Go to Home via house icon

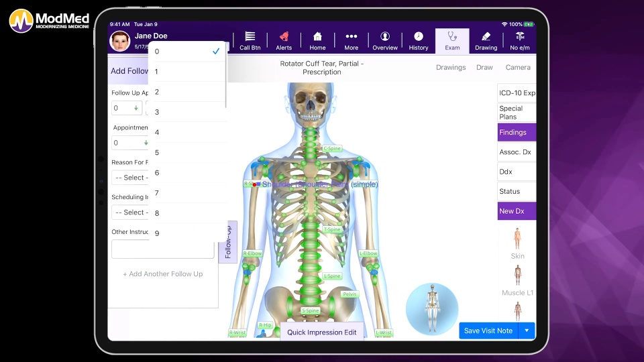[x=317, y=36]
